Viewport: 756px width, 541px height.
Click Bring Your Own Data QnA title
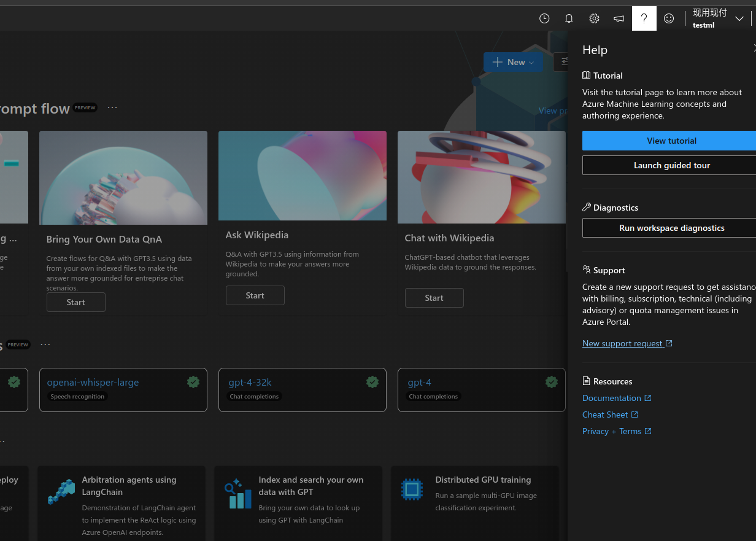[x=104, y=239]
